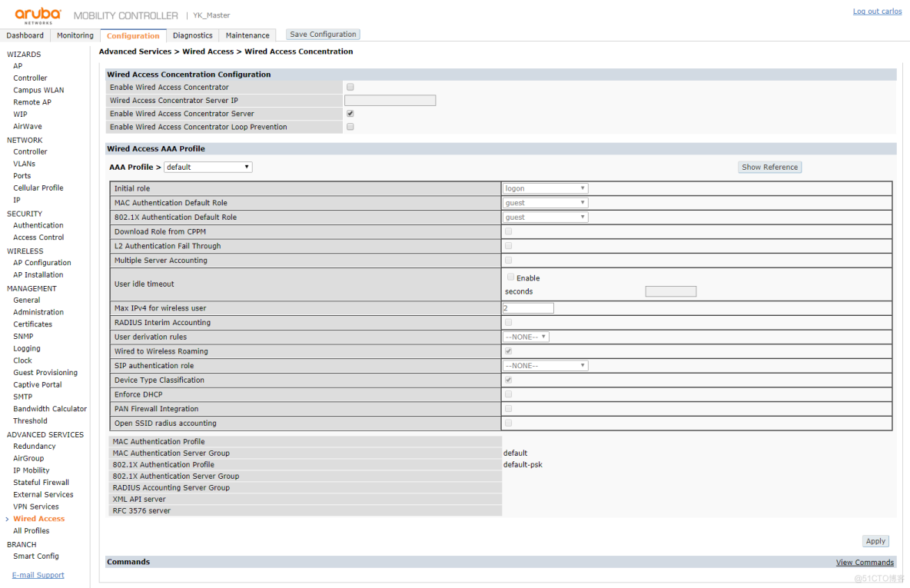Click Show Reference button

tap(769, 167)
